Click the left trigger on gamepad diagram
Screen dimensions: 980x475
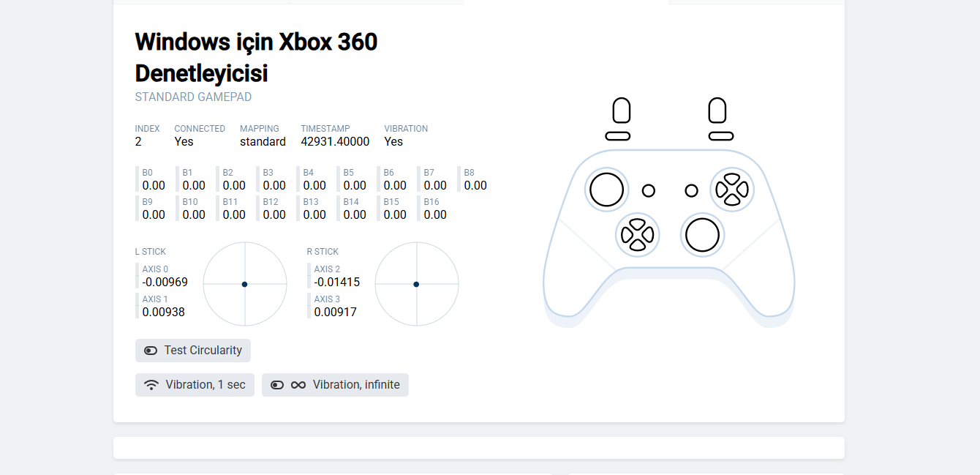coord(621,111)
